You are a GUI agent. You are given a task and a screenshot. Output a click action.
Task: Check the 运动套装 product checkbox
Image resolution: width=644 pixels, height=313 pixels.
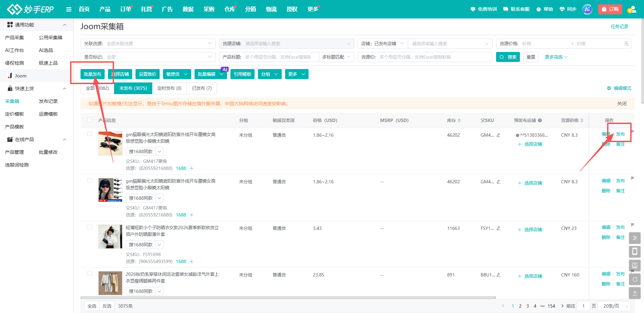[x=90, y=273]
